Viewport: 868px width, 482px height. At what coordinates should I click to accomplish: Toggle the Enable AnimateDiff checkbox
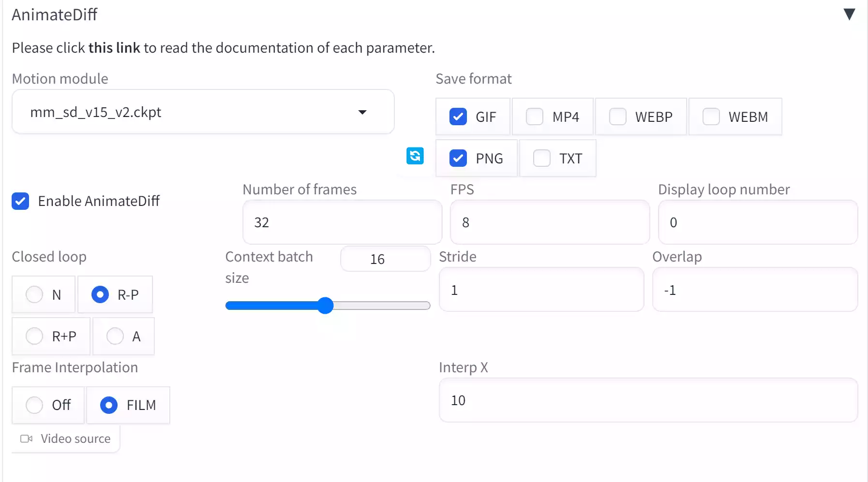click(x=21, y=201)
